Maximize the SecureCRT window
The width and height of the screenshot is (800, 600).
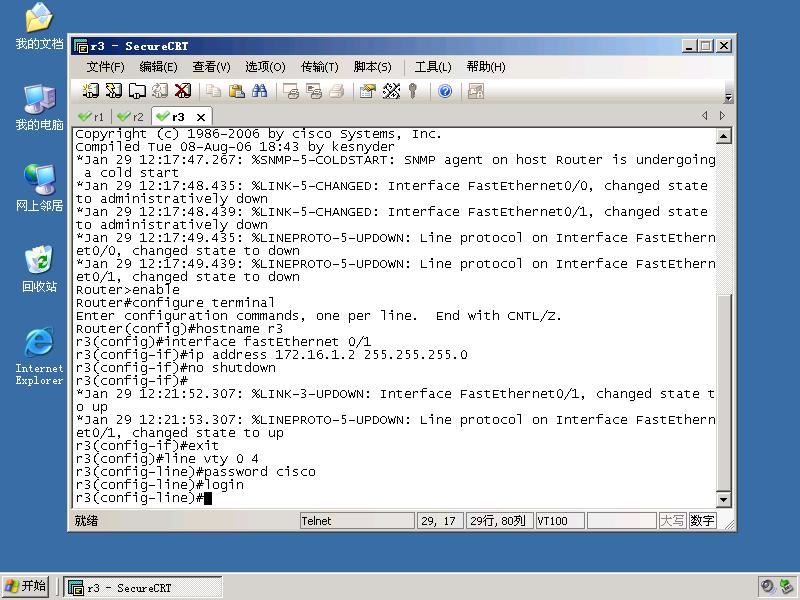[x=706, y=46]
